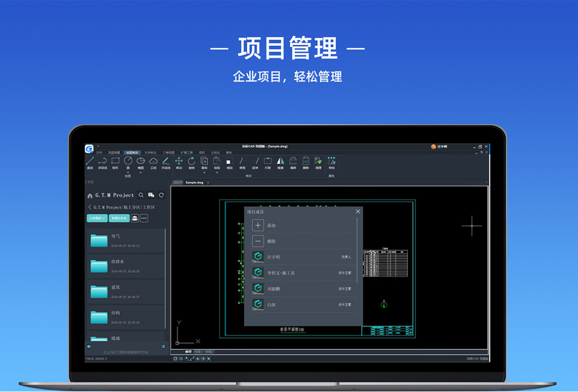Select member 汪宇明 in the list
Image resolution: width=578 pixels, height=392 pixels.
[304, 257]
